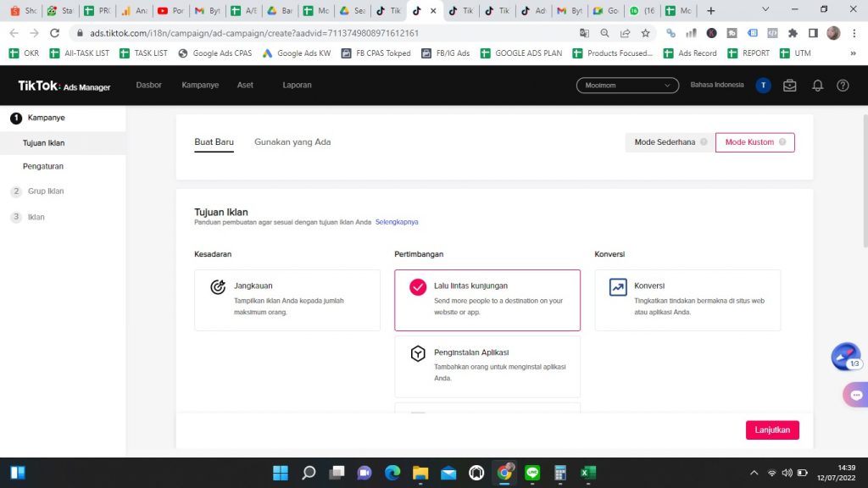Open the briefcase business center icon
This screenshot has height=488, width=868.
point(790,86)
